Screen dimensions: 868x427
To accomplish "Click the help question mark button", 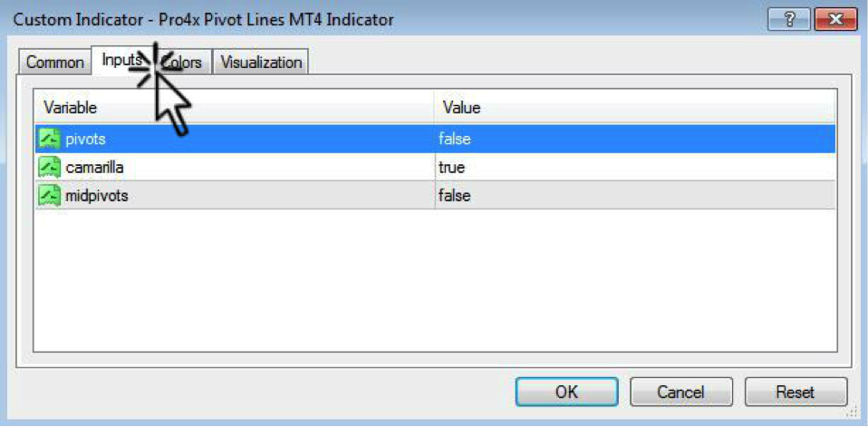I will pos(790,21).
